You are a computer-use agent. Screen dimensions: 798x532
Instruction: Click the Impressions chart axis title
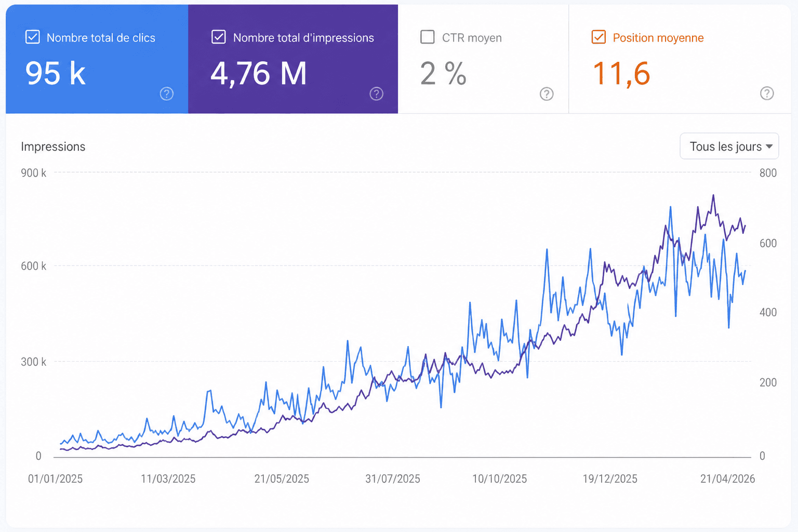(53, 147)
